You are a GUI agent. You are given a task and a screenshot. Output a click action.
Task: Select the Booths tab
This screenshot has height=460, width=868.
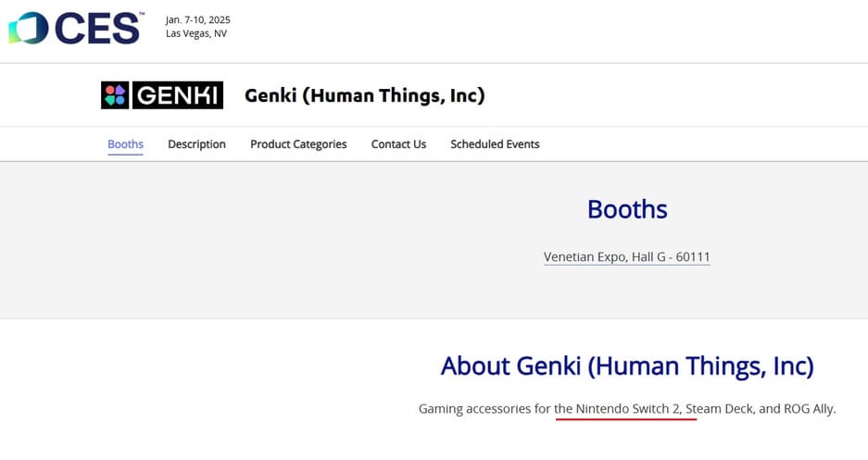pos(125,144)
